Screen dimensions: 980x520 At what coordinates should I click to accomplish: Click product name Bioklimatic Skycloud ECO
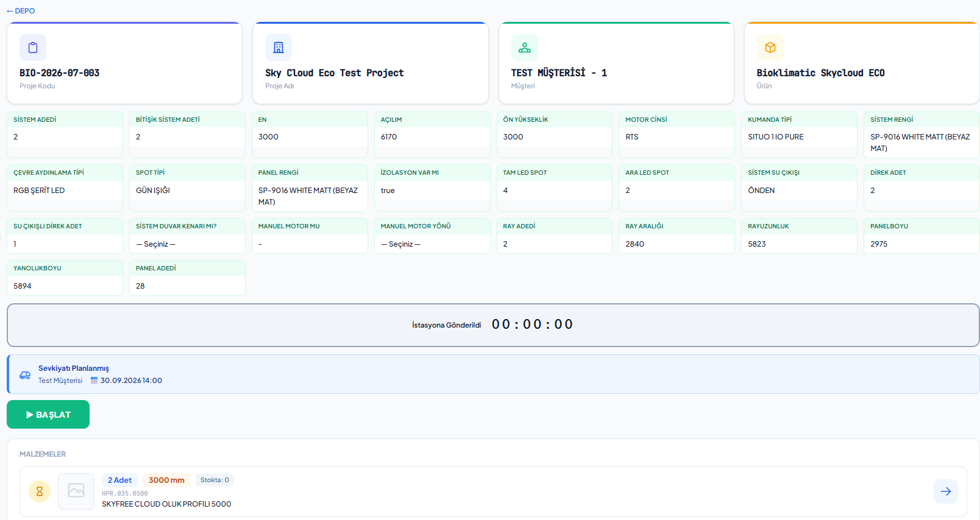820,73
